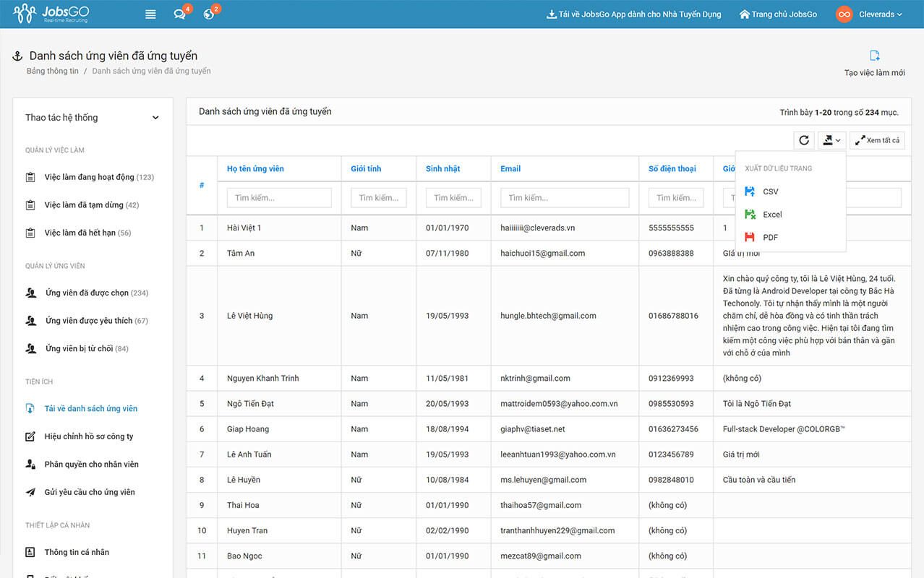Click the globe notifications icon

209,14
